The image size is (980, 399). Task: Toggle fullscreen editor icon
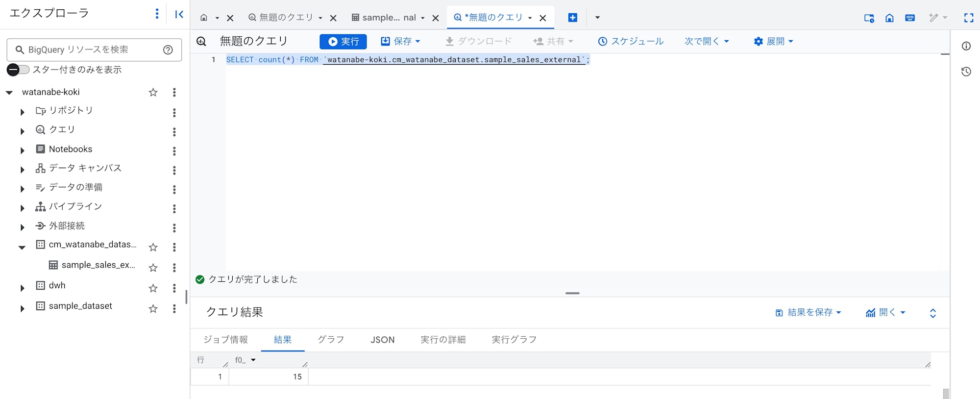[969, 18]
